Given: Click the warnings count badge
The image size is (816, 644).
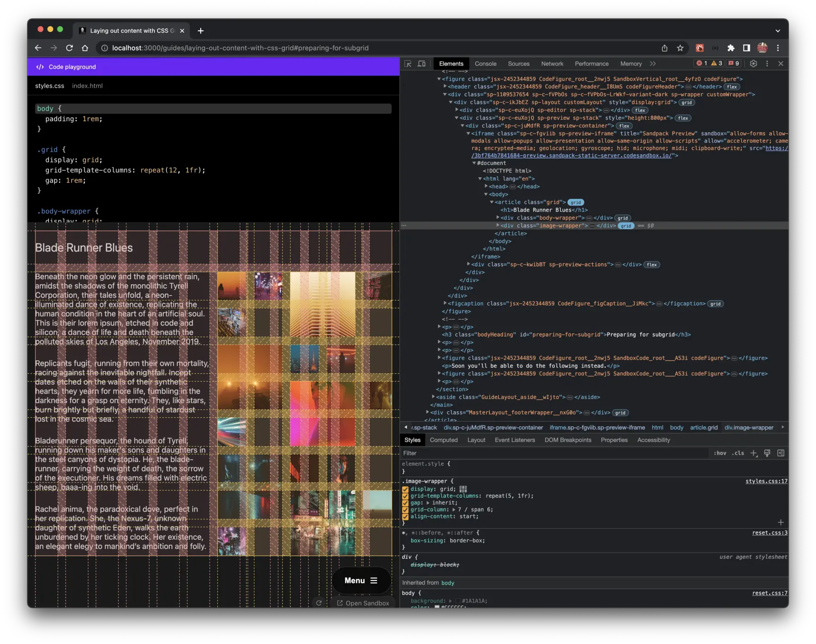Looking at the screenshot, I should click(717, 63).
